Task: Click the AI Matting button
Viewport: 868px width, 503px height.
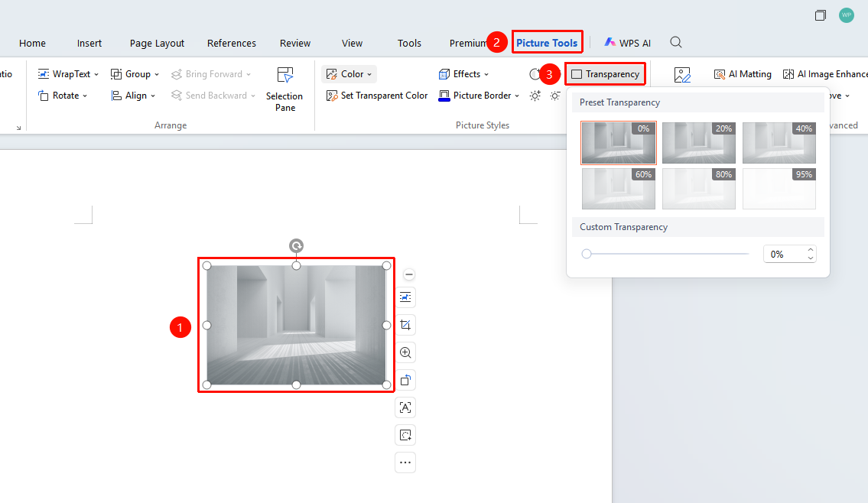Action: (x=743, y=74)
